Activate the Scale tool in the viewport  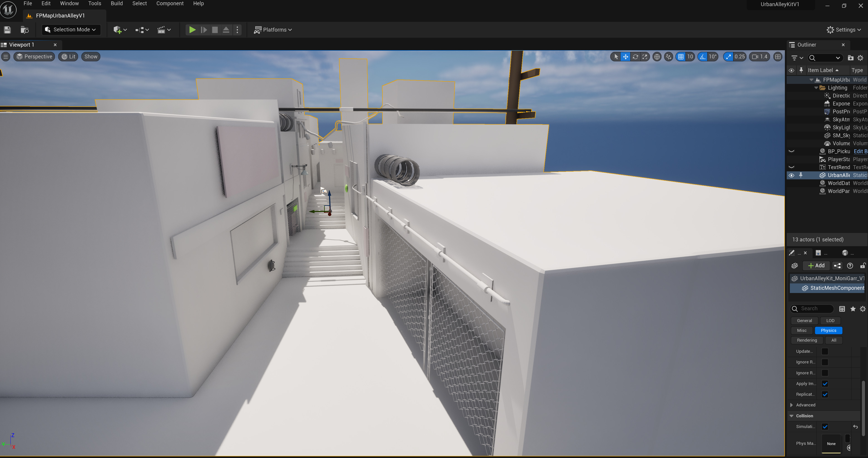645,57
